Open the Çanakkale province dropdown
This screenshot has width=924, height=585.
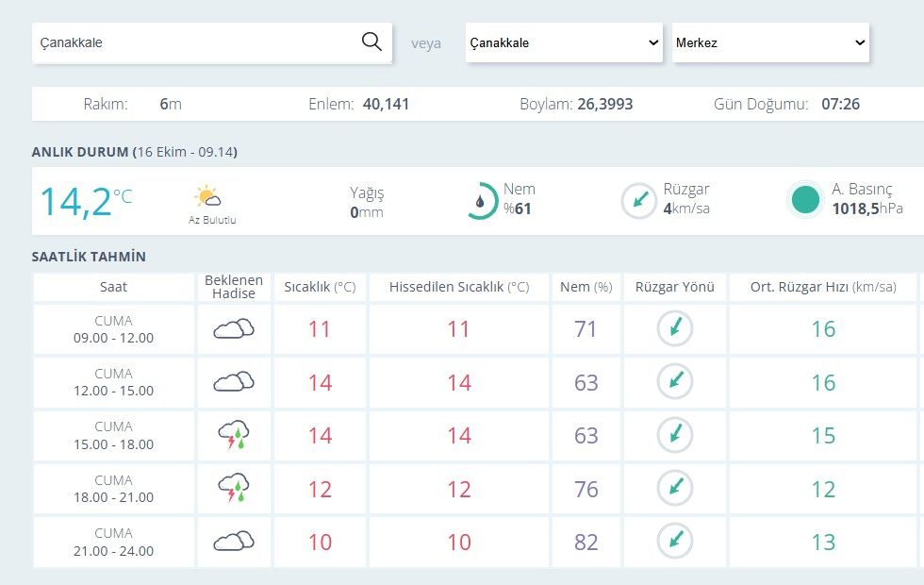pos(564,42)
